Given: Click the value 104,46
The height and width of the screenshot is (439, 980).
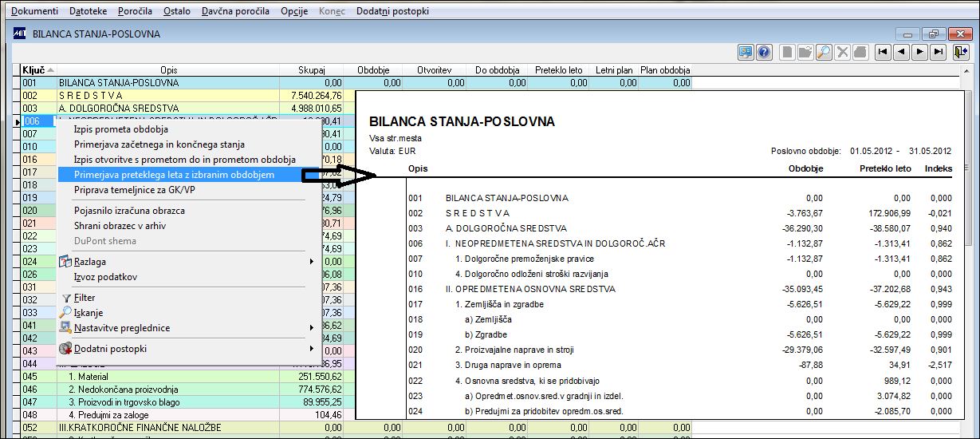Looking at the screenshot, I should pyautogui.click(x=328, y=415).
